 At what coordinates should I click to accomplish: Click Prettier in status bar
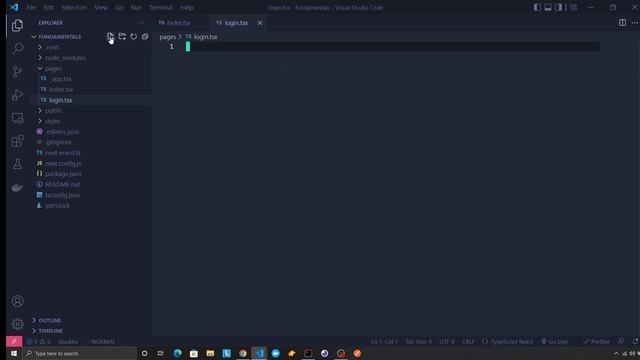tap(596, 341)
